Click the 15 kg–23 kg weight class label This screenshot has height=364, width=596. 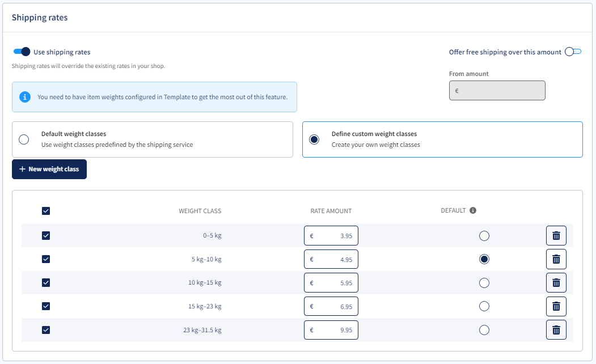pyautogui.click(x=205, y=306)
